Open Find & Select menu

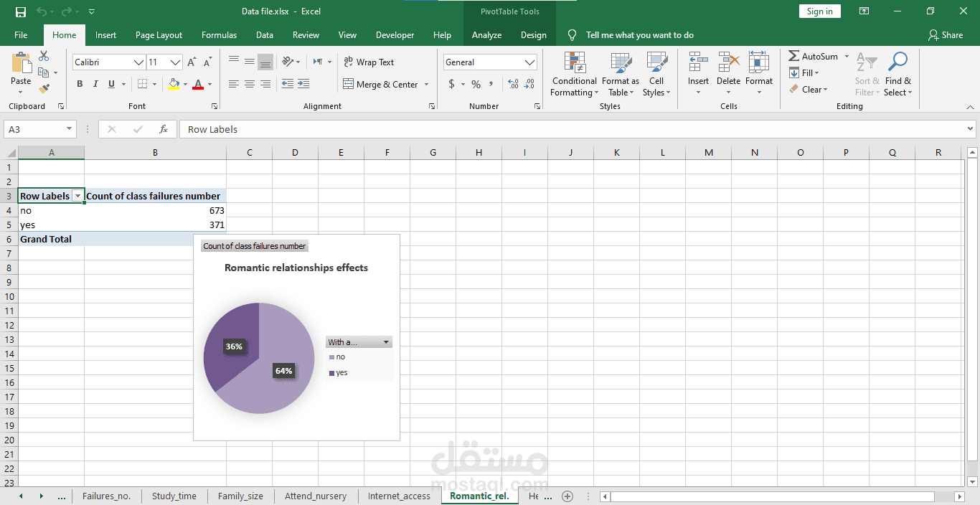pyautogui.click(x=897, y=74)
